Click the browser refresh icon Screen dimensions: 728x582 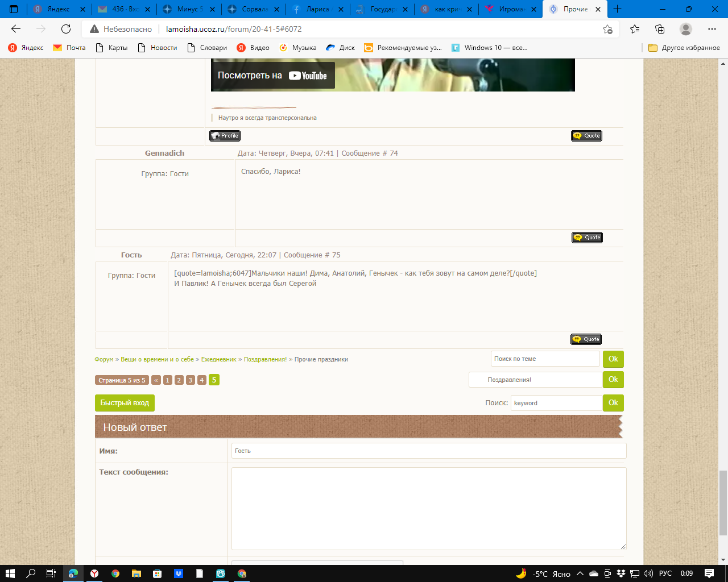pos(66,29)
